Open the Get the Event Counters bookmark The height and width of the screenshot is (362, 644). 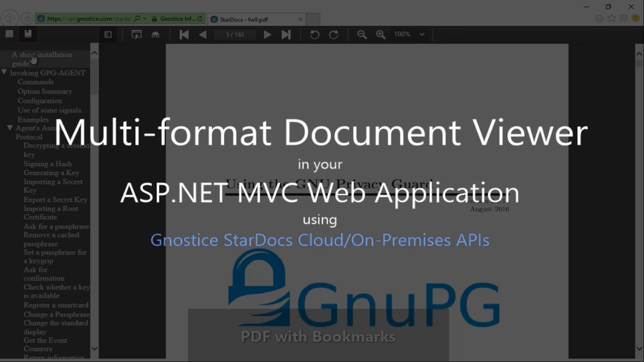[x=45, y=344]
